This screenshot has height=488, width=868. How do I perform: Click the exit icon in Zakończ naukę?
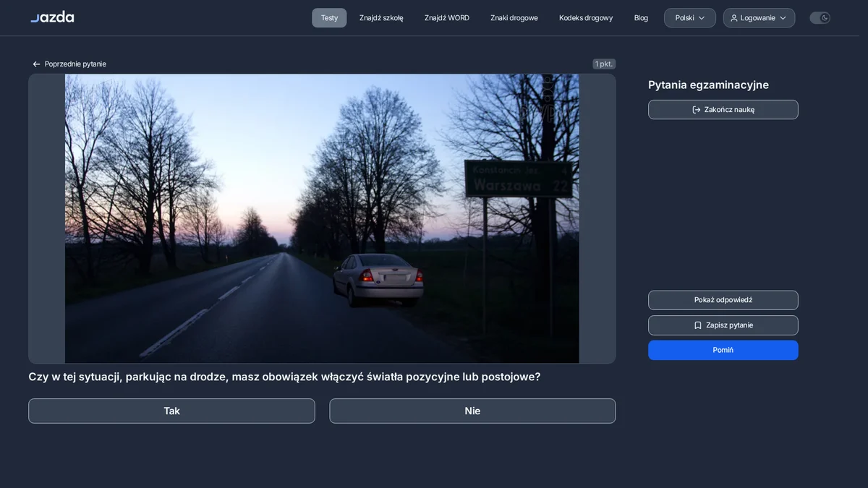coord(697,110)
